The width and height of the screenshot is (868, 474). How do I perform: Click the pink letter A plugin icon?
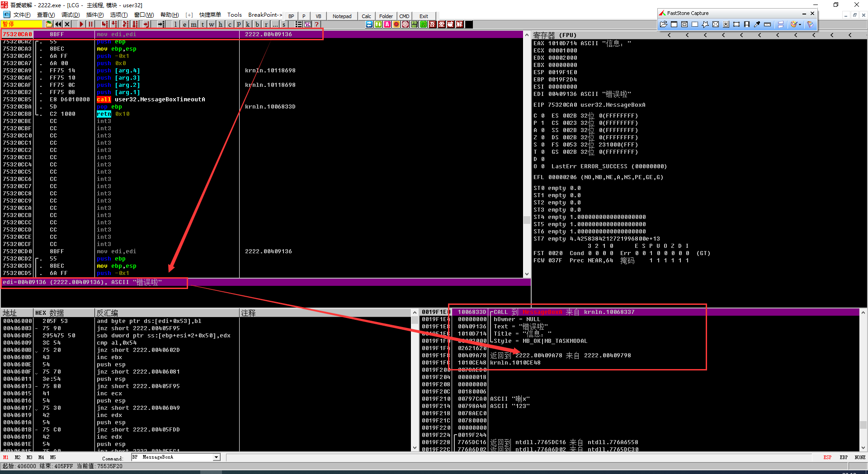click(x=387, y=24)
